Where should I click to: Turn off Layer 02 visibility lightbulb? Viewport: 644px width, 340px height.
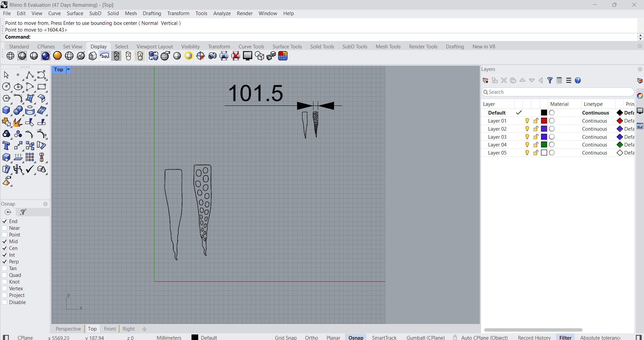(x=527, y=129)
